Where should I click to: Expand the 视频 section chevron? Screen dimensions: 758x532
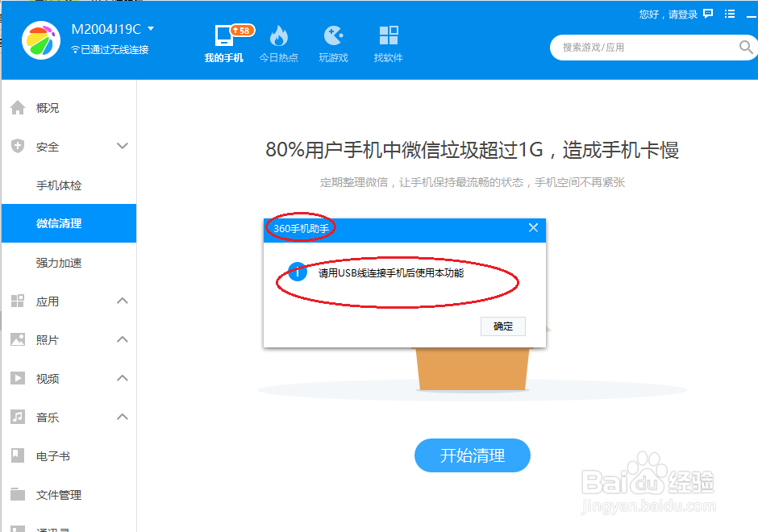[123, 378]
